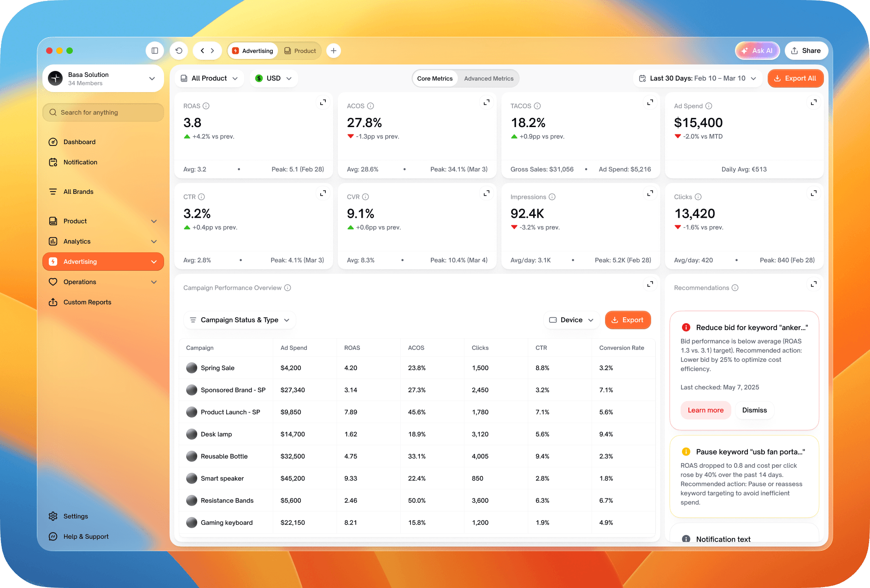Click the Export All button
Image resolution: width=870 pixels, height=588 pixels.
click(795, 78)
